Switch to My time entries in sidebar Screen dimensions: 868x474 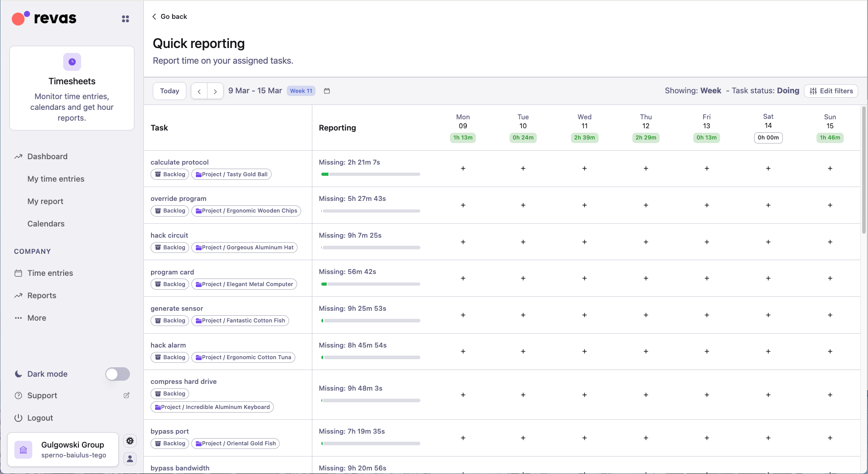56,178
